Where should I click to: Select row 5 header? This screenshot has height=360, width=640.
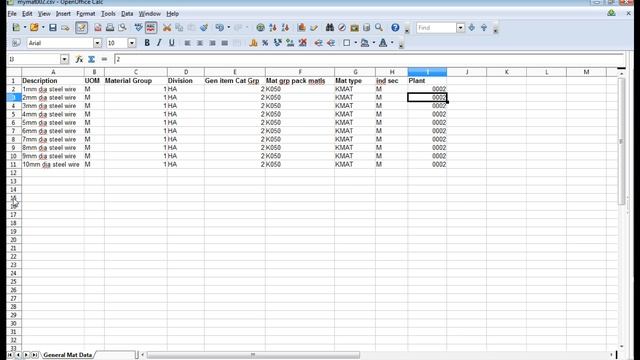pos(13,114)
